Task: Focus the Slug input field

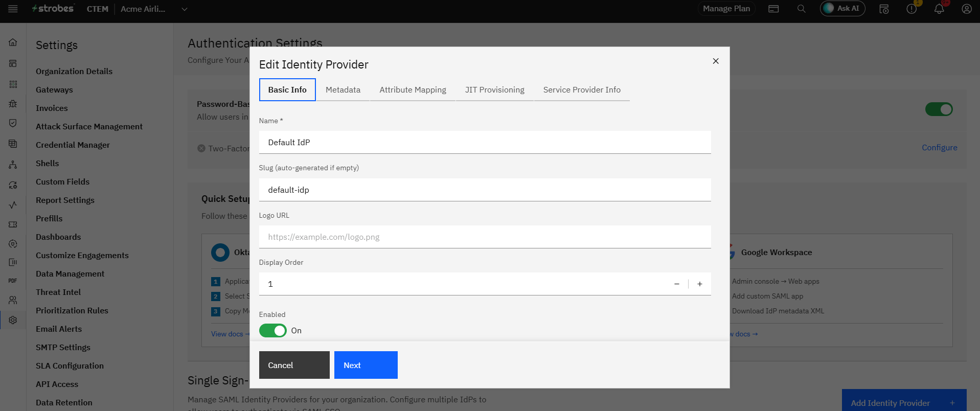Action: tap(485, 190)
